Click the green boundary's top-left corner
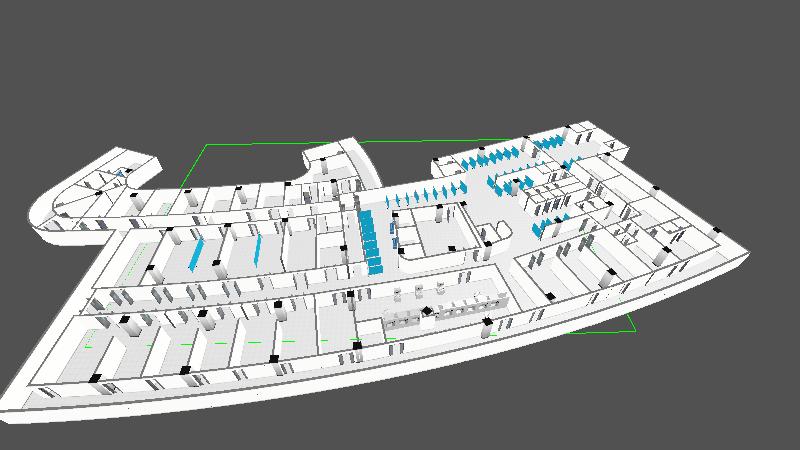 point(206,146)
